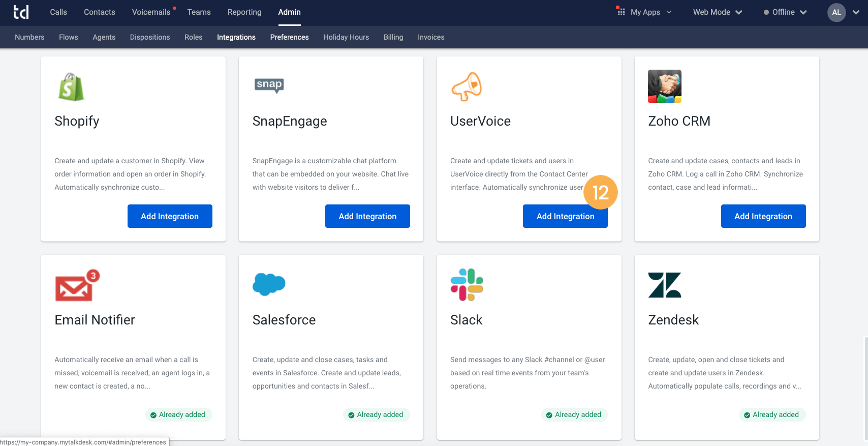The width and height of the screenshot is (868, 446).
Task: Select the Integrations submenu
Action: 236,37
